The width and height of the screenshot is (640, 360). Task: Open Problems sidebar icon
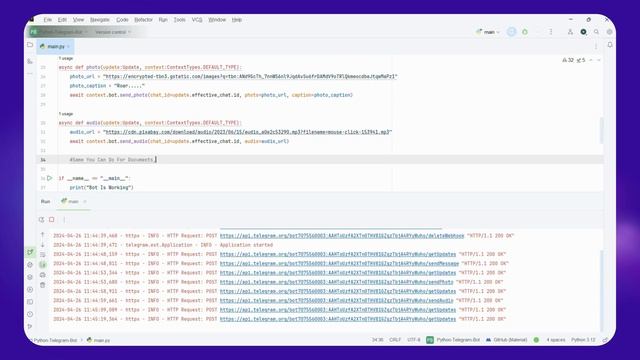[x=30, y=314]
